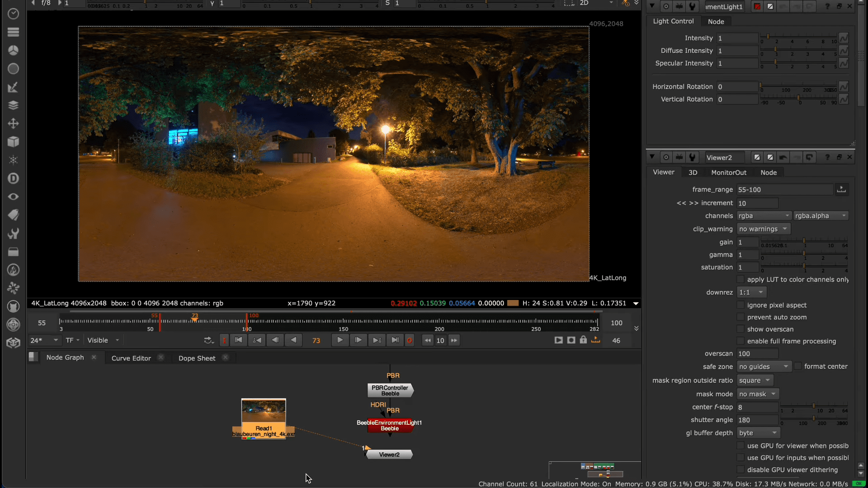Open the mask region outside ratio dropdown

755,380
